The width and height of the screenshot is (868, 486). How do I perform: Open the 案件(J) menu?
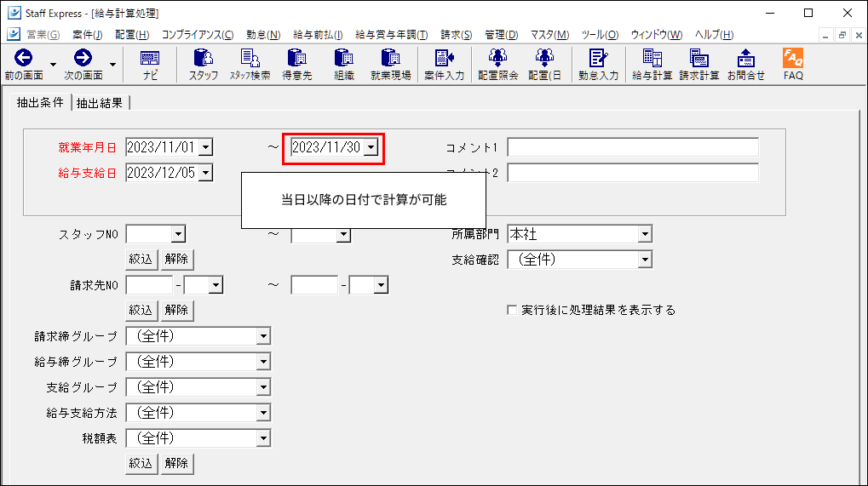(x=88, y=35)
